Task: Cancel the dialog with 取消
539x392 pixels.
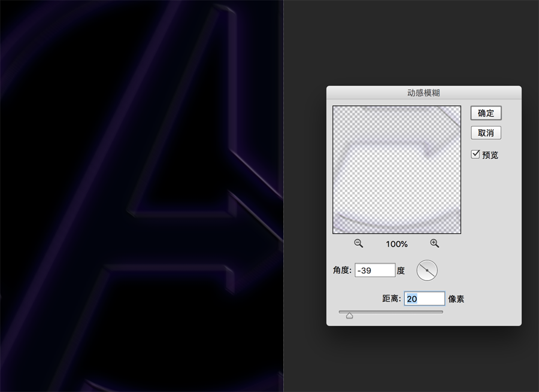Action: 486,133
